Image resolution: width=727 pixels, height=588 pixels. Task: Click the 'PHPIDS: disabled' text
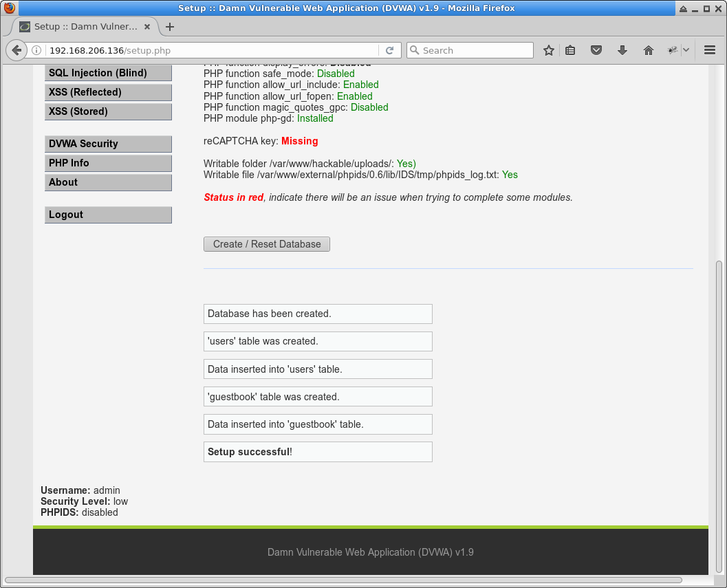pyautogui.click(x=79, y=513)
